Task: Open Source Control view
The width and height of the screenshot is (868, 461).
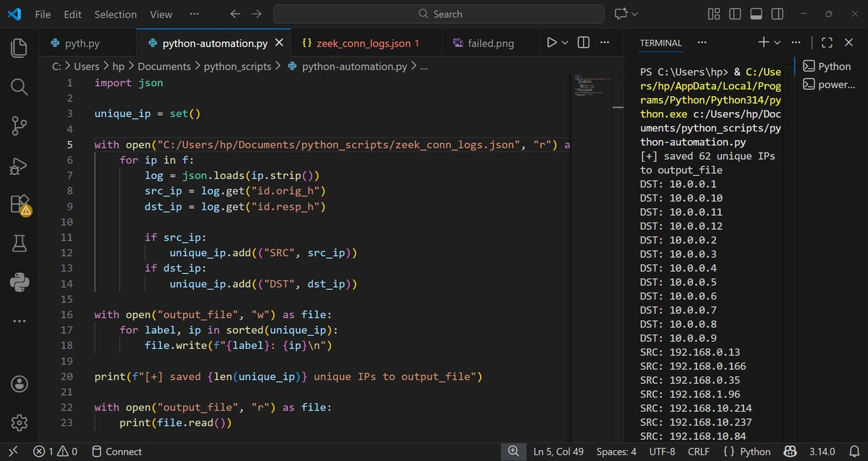Action: tap(20, 126)
